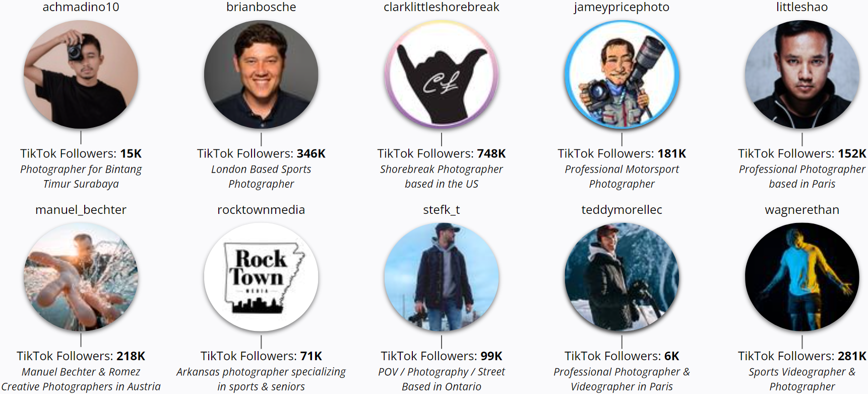This screenshot has width=868, height=394.
Task: Click teddymorellec's snowy profile photo
Action: [622, 277]
